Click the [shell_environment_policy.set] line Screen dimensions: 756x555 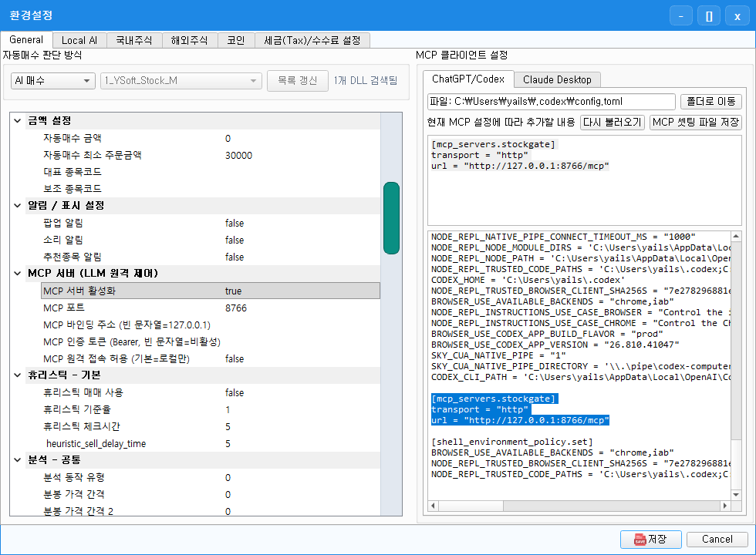pos(511,442)
